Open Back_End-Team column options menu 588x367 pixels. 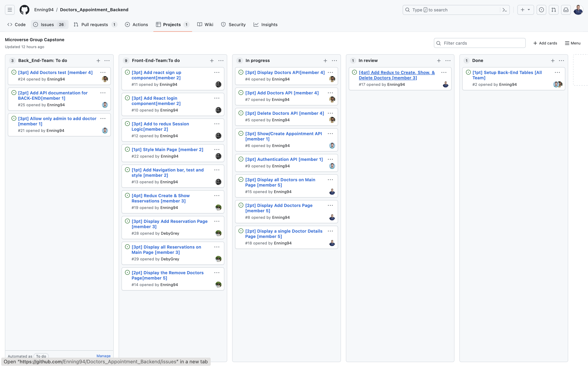(x=107, y=61)
